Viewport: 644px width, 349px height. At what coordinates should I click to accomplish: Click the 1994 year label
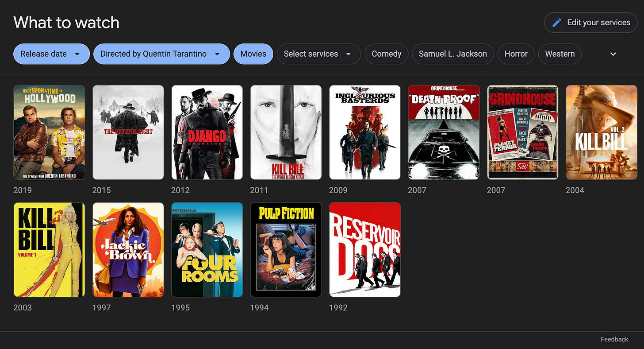click(259, 307)
